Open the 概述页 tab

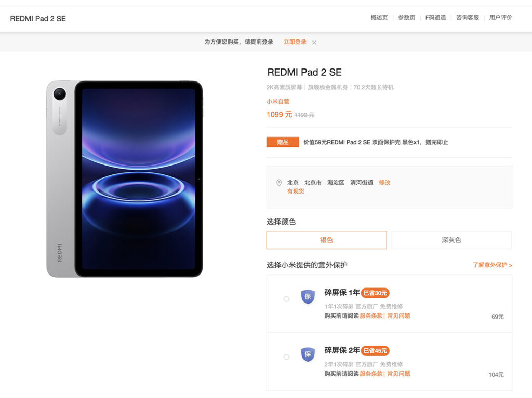379,18
